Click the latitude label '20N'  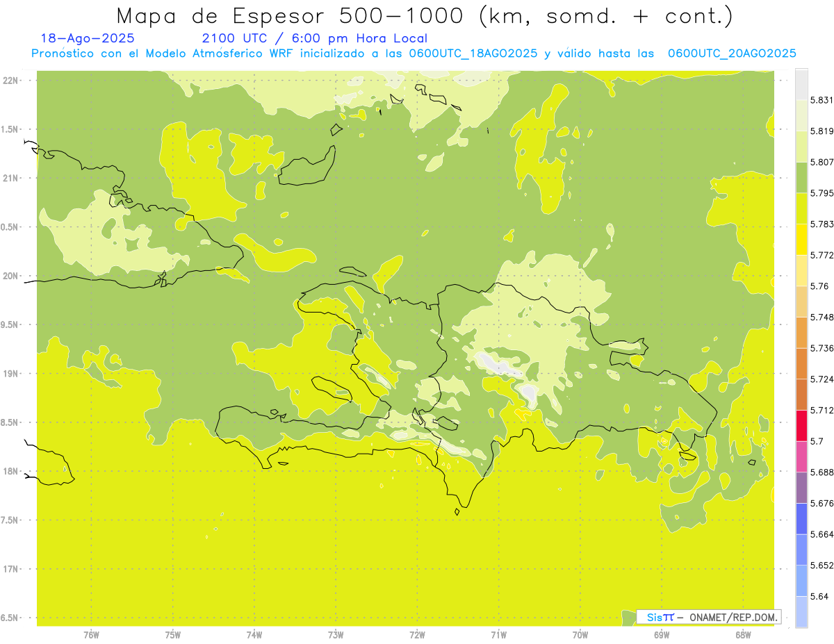pyautogui.click(x=11, y=276)
